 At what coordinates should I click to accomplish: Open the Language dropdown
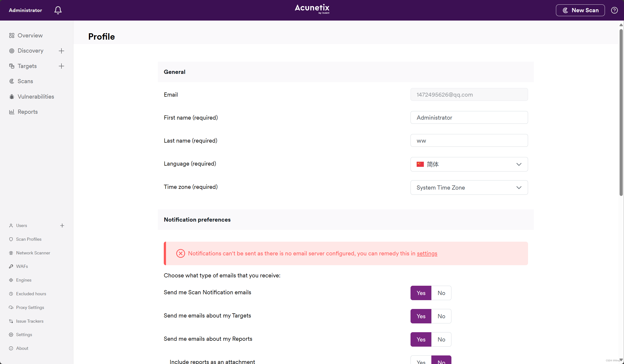[x=469, y=164]
